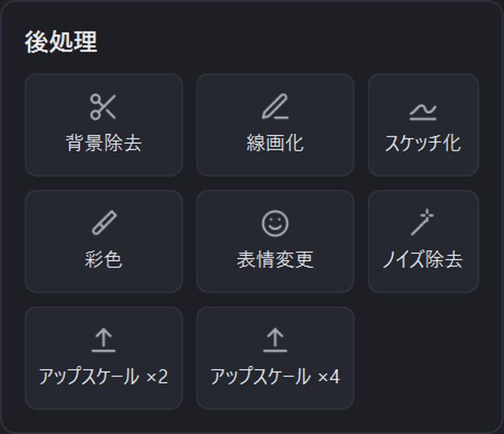Open the 表情変更 option
The width and height of the screenshot is (504, 434).
[275, 241]
